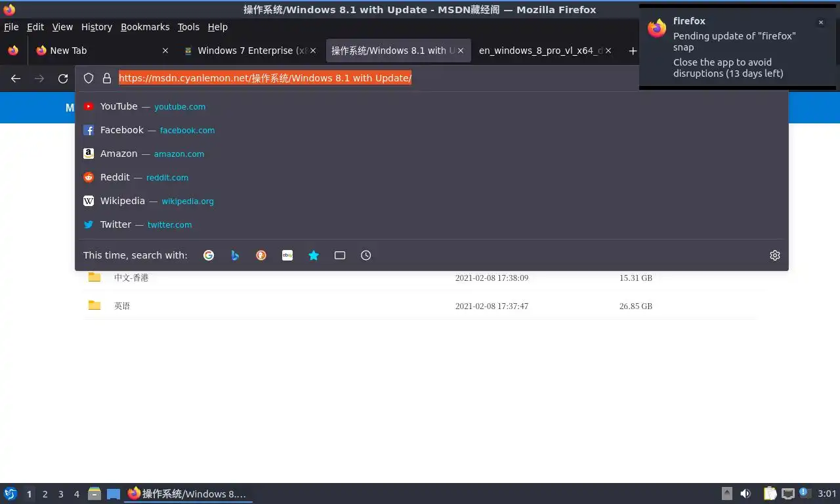
Task: Search with Bing this time
Action: click(x=235, y=255)
